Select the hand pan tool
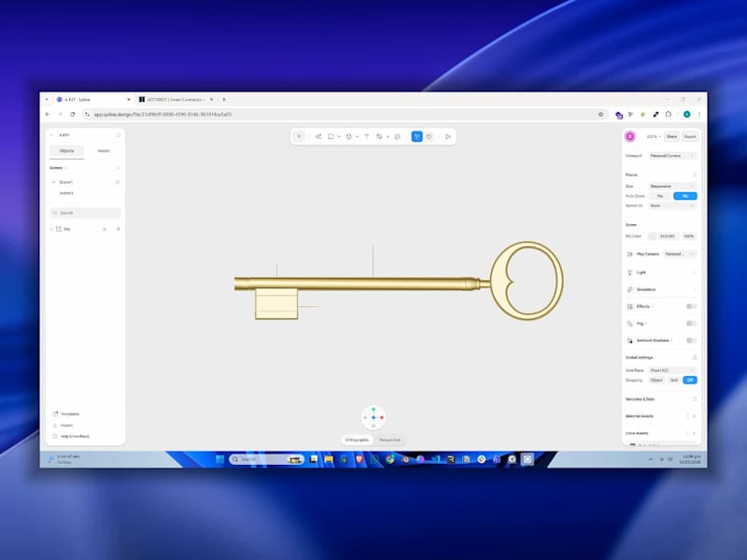 point(430,136)
